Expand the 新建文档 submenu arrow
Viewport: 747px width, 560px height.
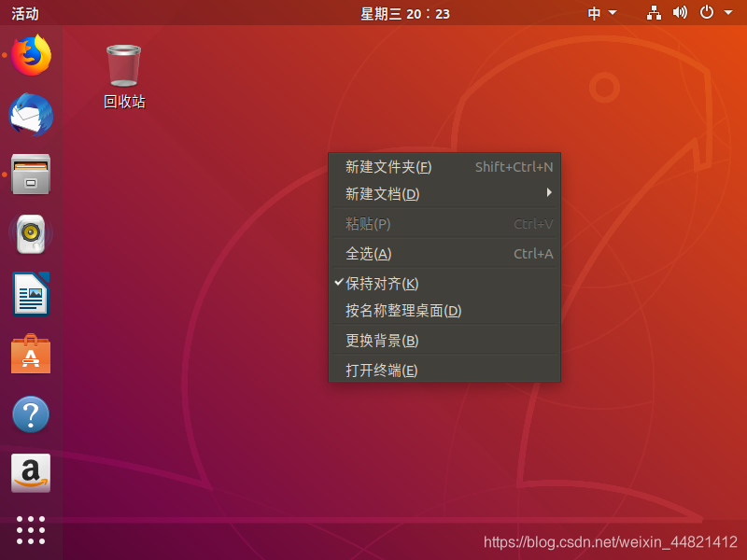pyautogui.click(x=549, y=192)
